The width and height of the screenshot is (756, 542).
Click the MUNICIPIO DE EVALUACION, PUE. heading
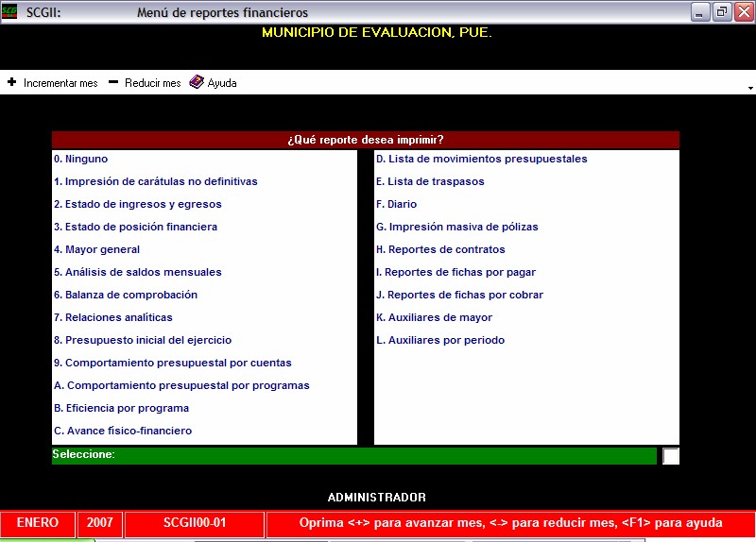pyautogui.click(x=377, y=32)
